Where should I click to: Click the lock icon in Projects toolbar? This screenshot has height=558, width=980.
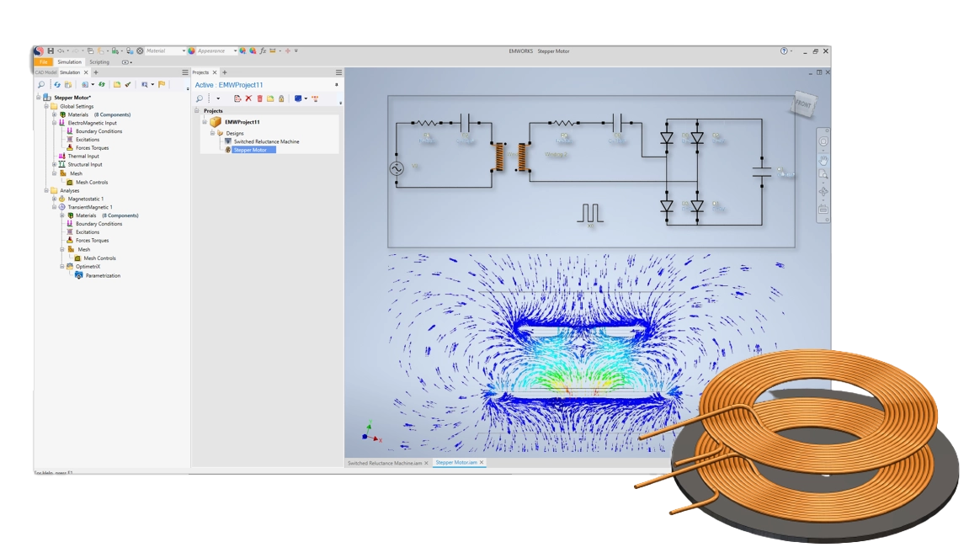coord(281,98)
